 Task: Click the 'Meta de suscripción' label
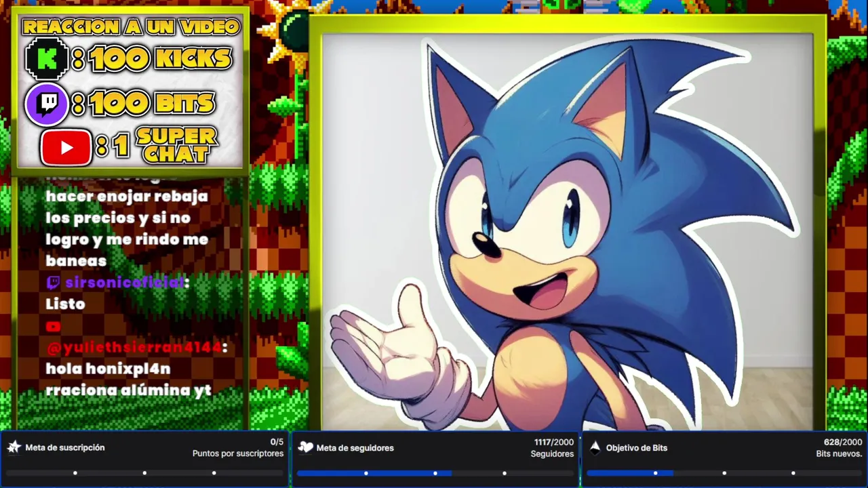[x=65, y=447]
